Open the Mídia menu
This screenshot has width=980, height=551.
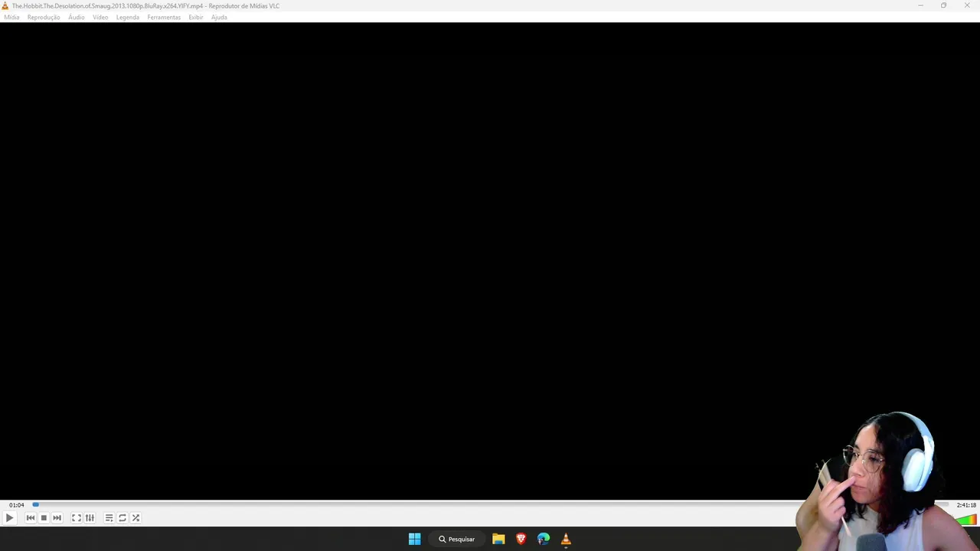[x=11, y=17]
